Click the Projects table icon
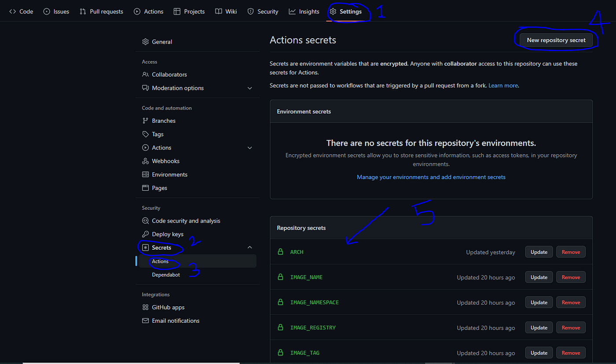 coord(177,11)
